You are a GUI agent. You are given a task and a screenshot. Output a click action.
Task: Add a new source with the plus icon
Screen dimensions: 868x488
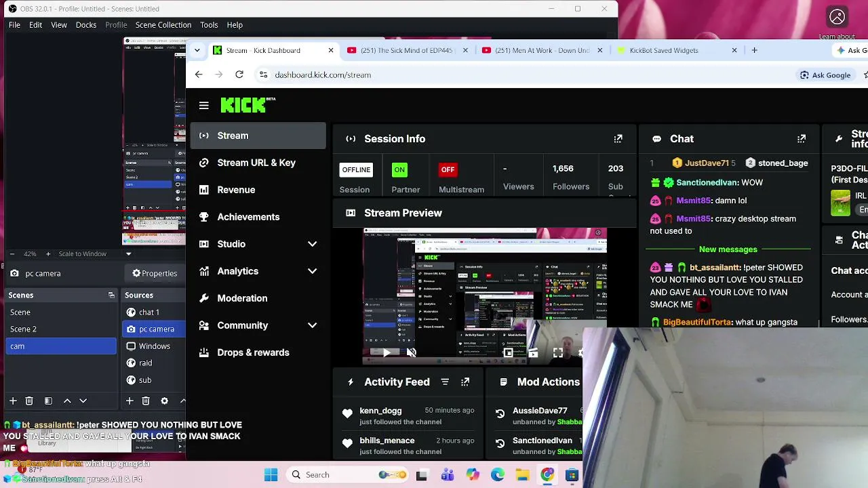click(x=130, y=401)
